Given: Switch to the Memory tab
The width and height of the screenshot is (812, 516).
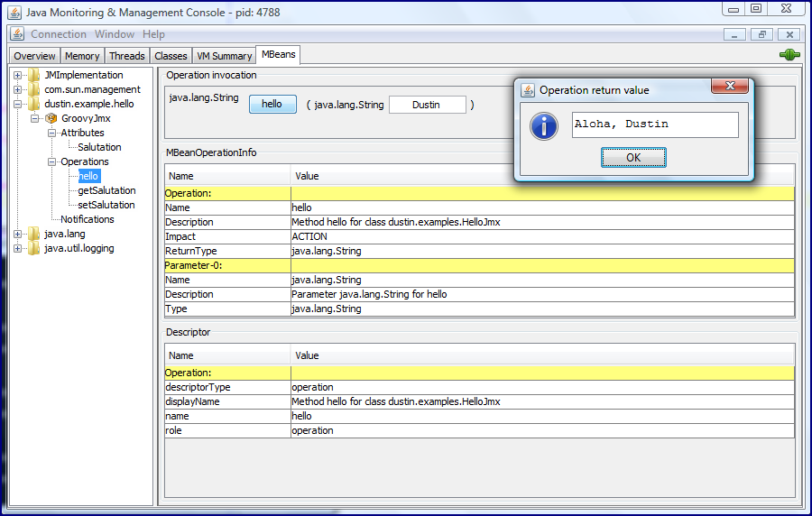Looking at the screenshot, I should pyautogui.click(x=82, y=56).
